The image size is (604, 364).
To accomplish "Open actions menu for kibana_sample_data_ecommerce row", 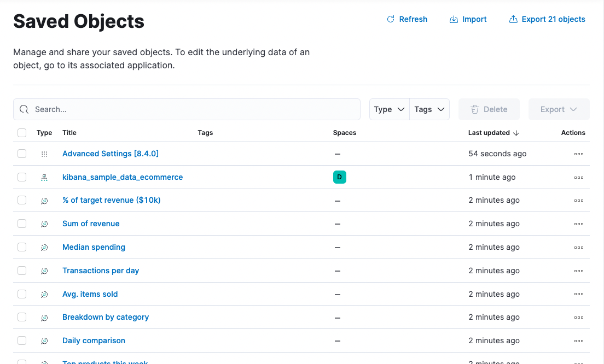I will 578,178.
